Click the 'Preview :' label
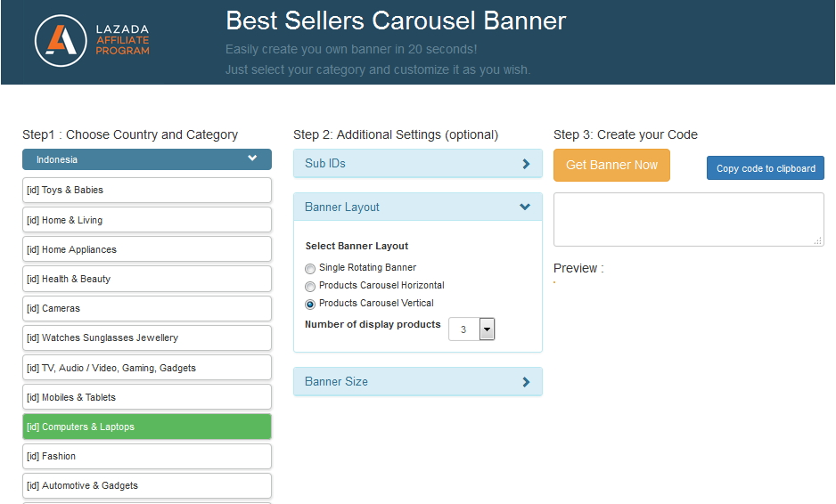This screenshot has width=836, height=504. (x=578, y=268)
